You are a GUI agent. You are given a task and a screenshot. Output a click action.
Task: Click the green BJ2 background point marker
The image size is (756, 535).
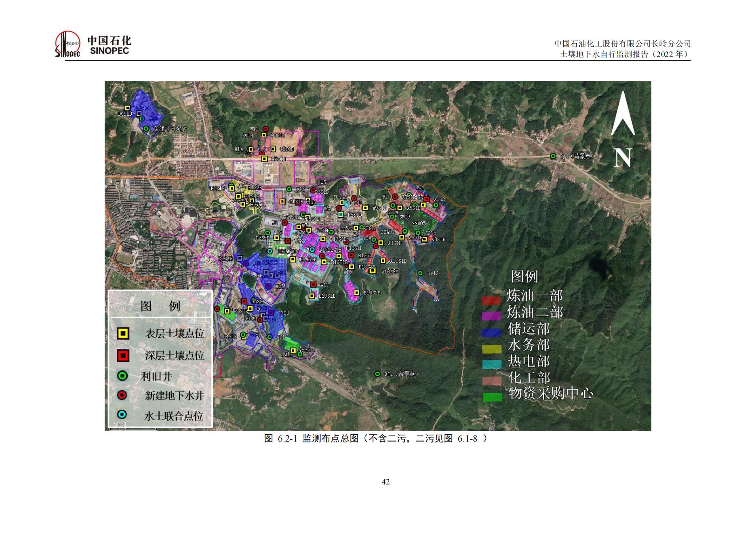click(377, 374)
